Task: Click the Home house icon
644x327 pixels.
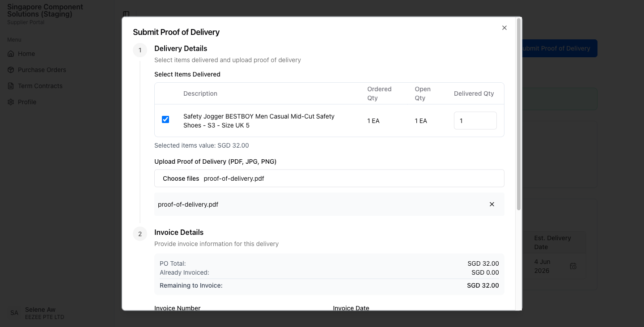Action: [x=11, y=54]
